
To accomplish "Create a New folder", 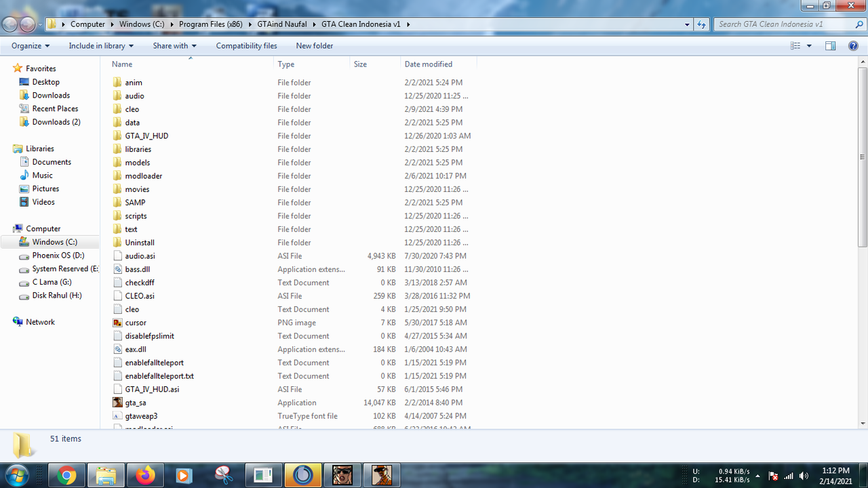I will (x=314, y=45).
